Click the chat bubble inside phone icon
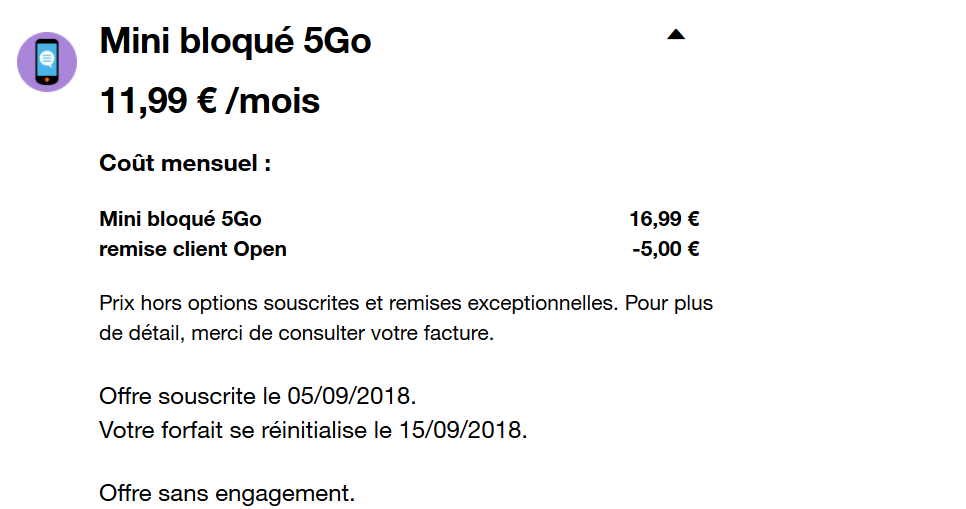Viewport: 966px width, 509px height. pos(47,60)
